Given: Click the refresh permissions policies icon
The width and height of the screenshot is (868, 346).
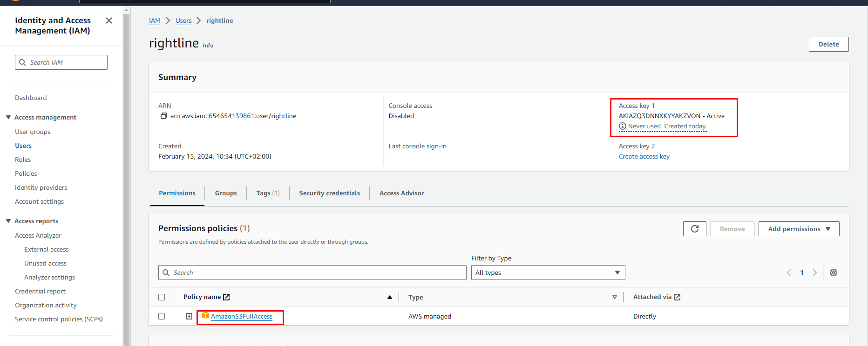Looking at the screenshot, I should 694,229.
